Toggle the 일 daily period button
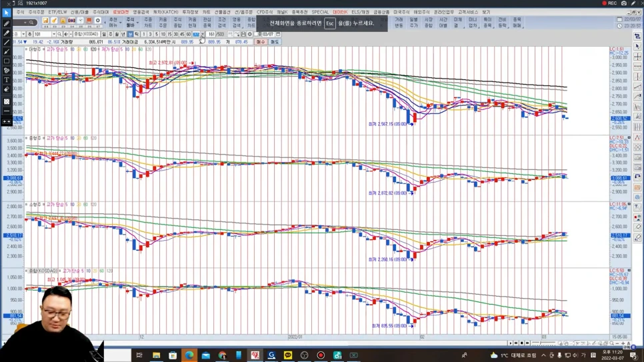This screenshot has height=362, width=644. [x=104, y=34]
